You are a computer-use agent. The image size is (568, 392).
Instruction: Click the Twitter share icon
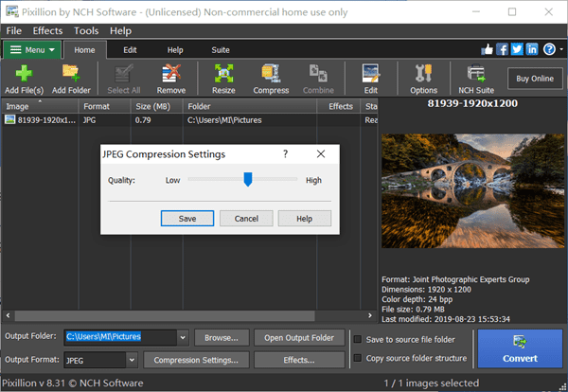point(517,49)
